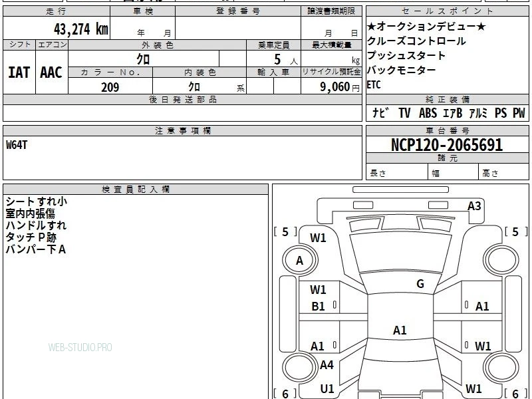Click the A1 mark on the roof
The image size is (532, 399).
click(400, 330)
